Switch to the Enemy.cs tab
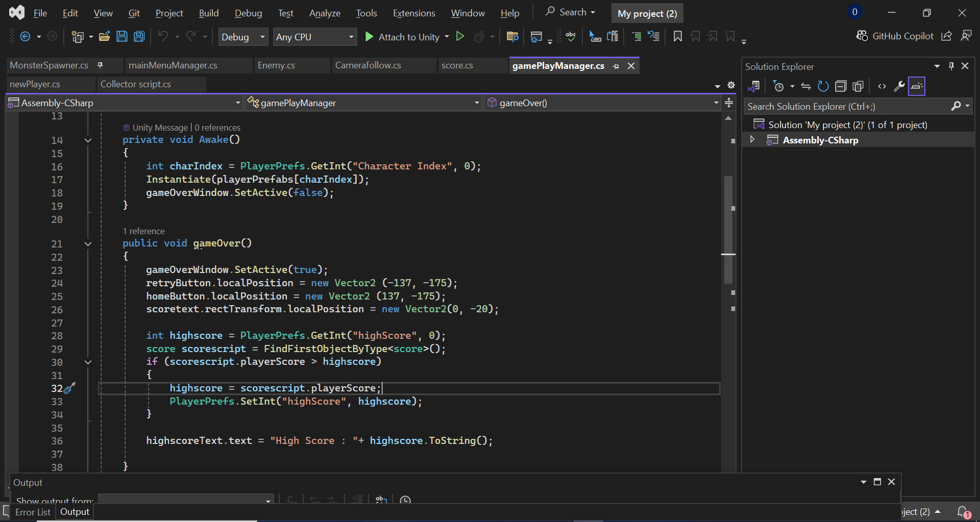 (x=276, y=65)
